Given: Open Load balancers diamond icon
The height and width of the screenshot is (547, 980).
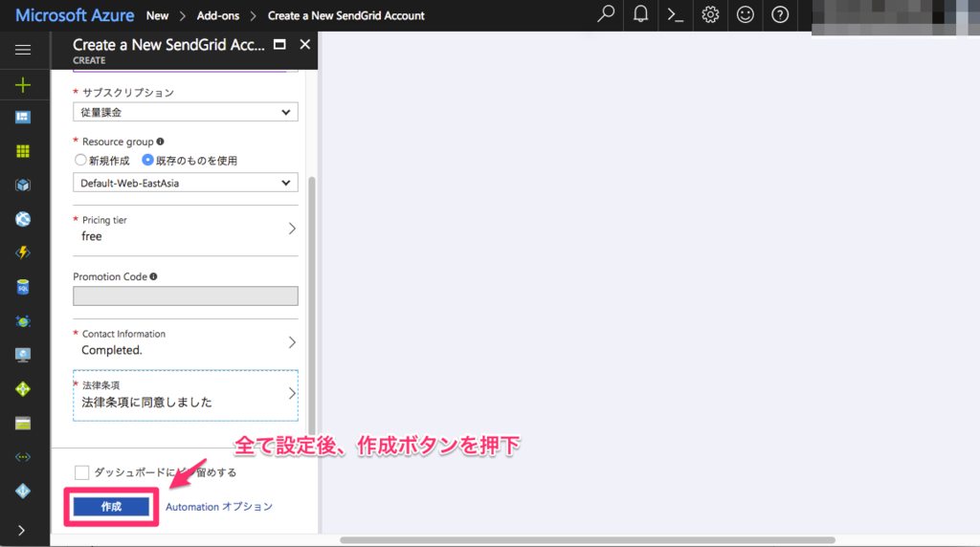Looking at the screenshot, I should click(23, 389).
